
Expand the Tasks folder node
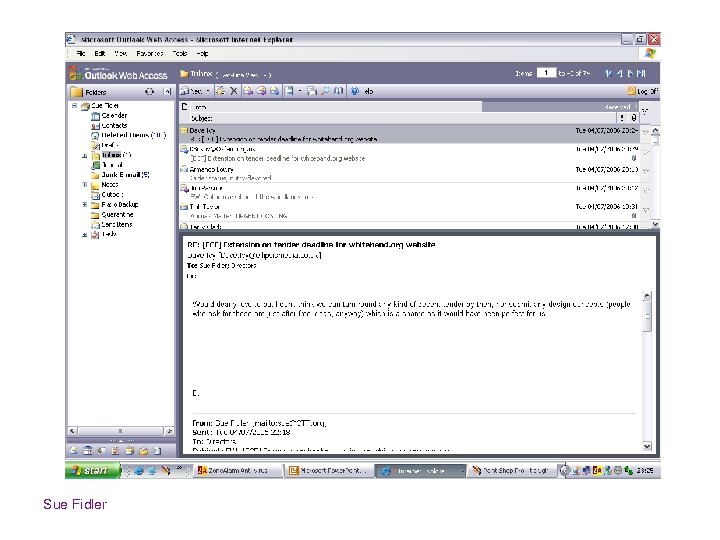[84, 235]
